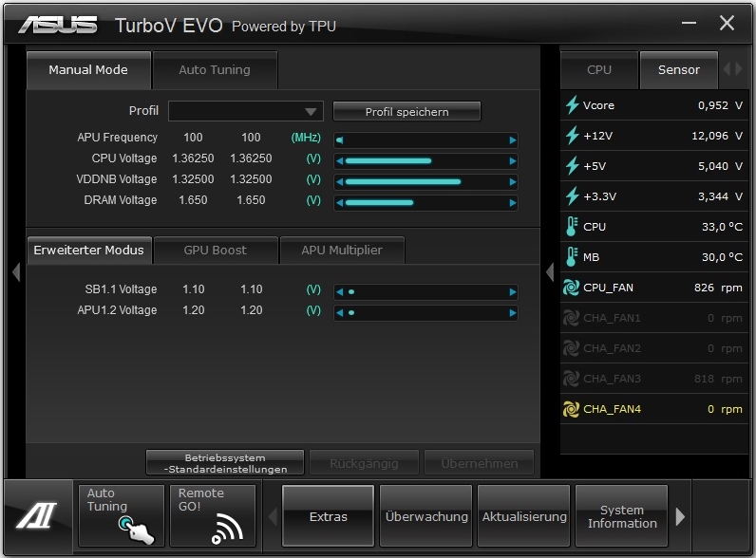Click the +5V lightning bolt icon
Viewport: 756px width, 558px height.
tap(572, 166)
